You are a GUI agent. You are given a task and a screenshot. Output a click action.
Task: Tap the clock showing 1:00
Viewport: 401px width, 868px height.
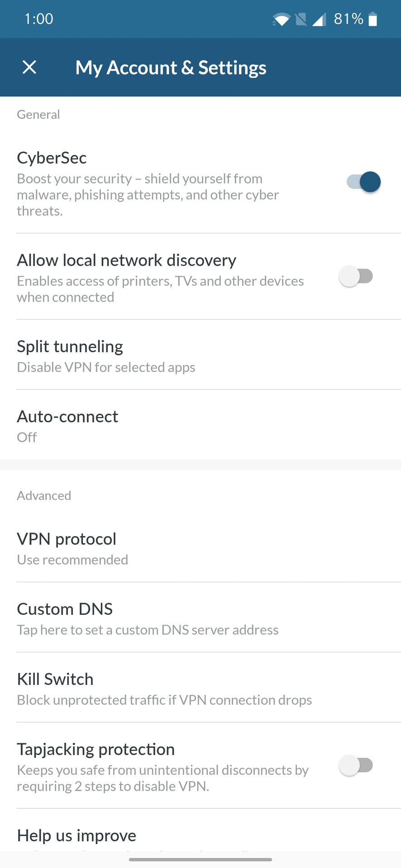(39, 19)
